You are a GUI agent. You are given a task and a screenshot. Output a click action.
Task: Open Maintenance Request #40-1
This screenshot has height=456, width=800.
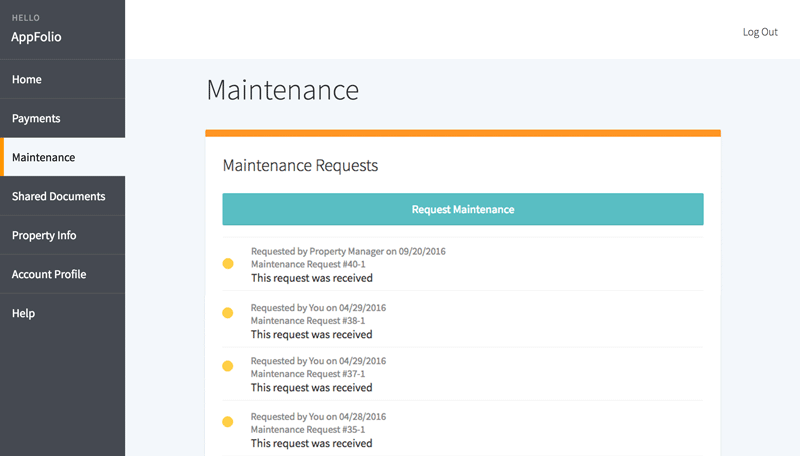coord(308,264)
